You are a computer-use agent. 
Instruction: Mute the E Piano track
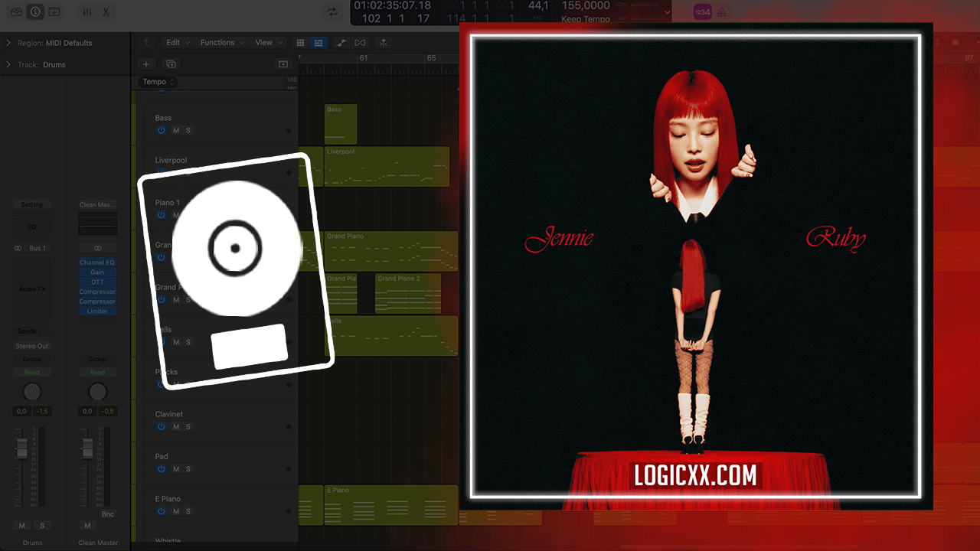tap(176, 511)
